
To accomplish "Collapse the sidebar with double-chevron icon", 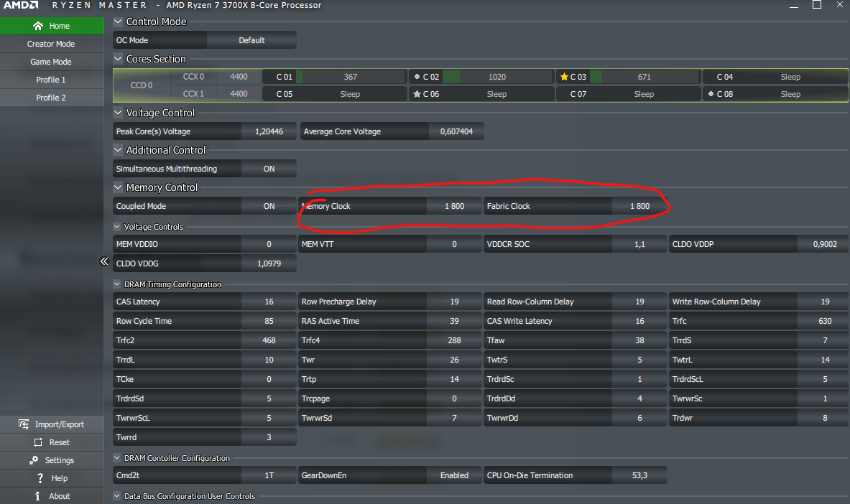I will (104, 262).
